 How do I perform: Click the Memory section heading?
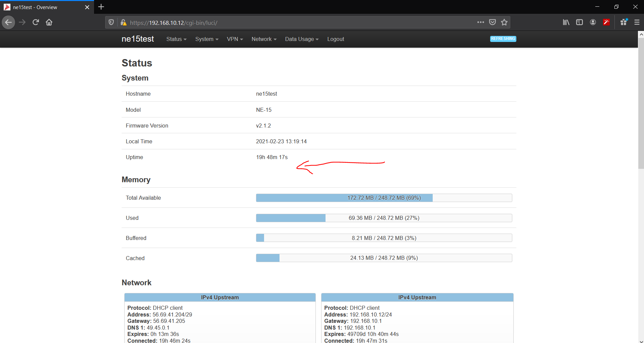tap(136, 180)
